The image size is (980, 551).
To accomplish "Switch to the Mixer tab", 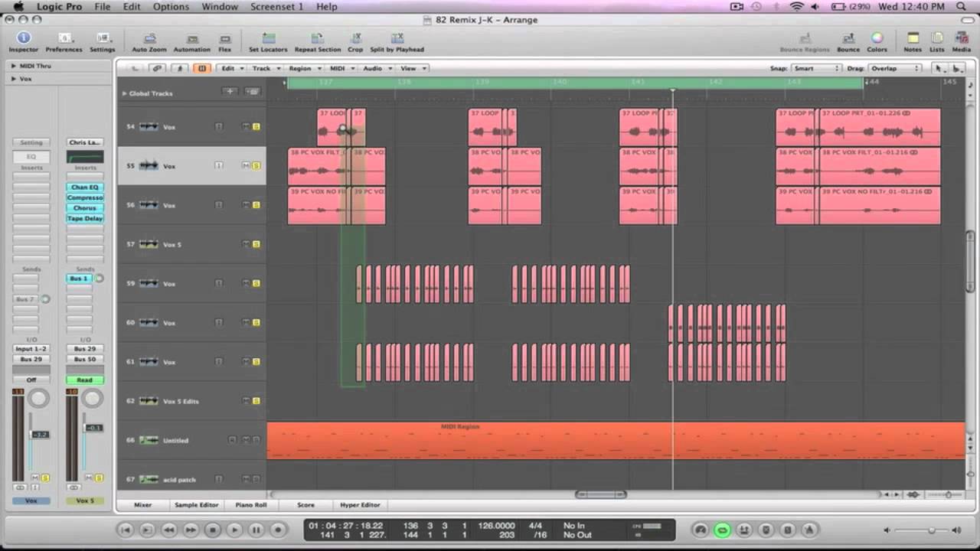I will 143,505.
